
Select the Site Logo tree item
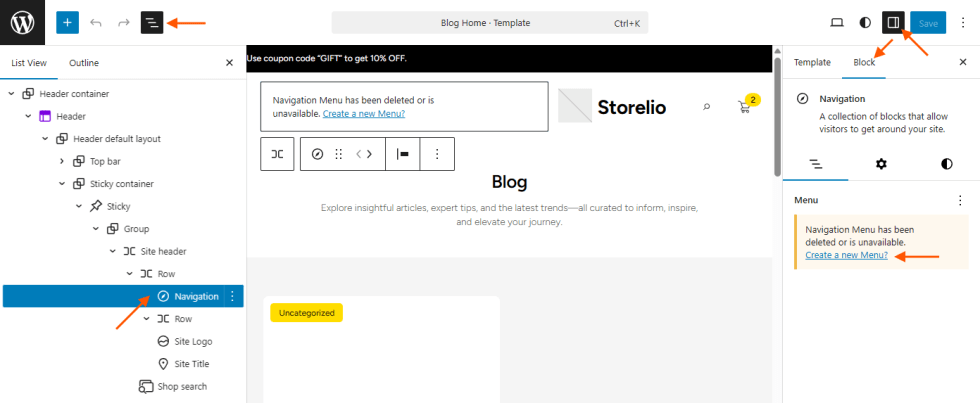tap(193, 341)
